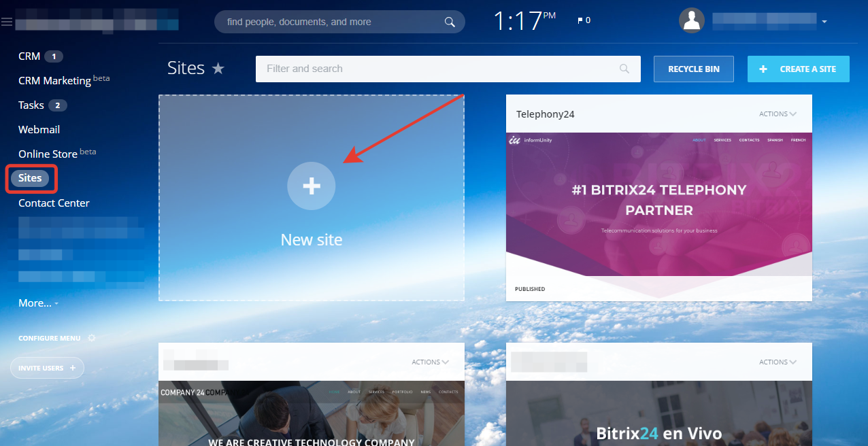
Task: Click the PUBLISHED status on Telephony24 card
Action: pyautogui.click(x=530, y=289)
